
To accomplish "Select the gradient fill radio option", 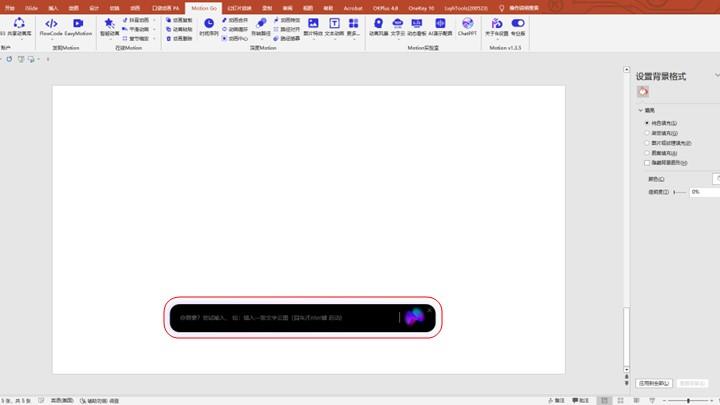I will 647,133.
